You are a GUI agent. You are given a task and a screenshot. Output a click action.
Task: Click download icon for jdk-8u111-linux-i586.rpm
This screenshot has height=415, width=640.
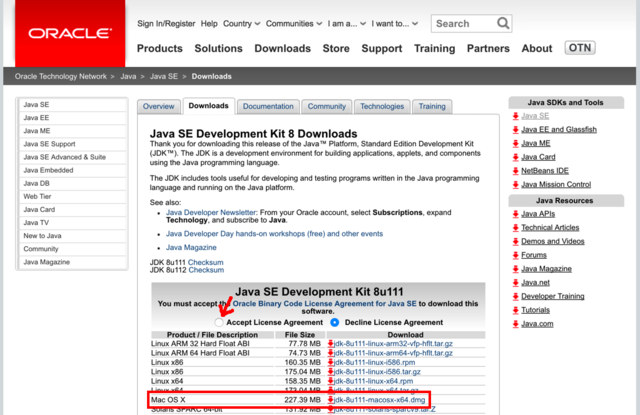click(331, 362)
